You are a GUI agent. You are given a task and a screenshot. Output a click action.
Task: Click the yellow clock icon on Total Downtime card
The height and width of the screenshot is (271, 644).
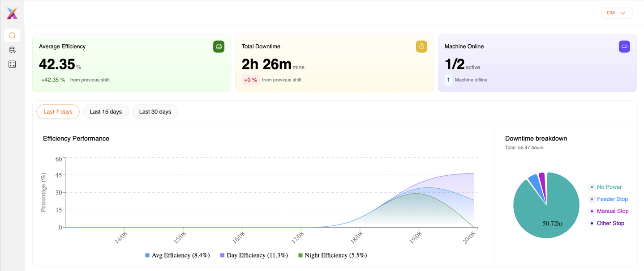coord(421,46)
